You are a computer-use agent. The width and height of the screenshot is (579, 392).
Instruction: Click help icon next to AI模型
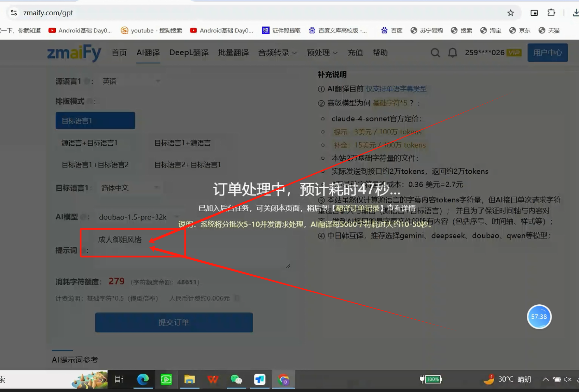tap(83, 217)
